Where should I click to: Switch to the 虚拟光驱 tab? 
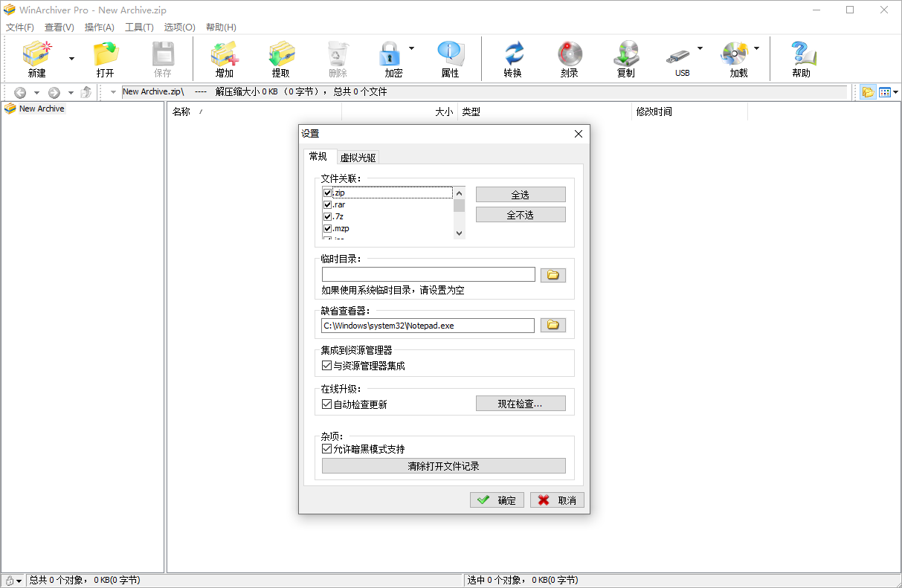pyautogui.click(x=358, y=157)
